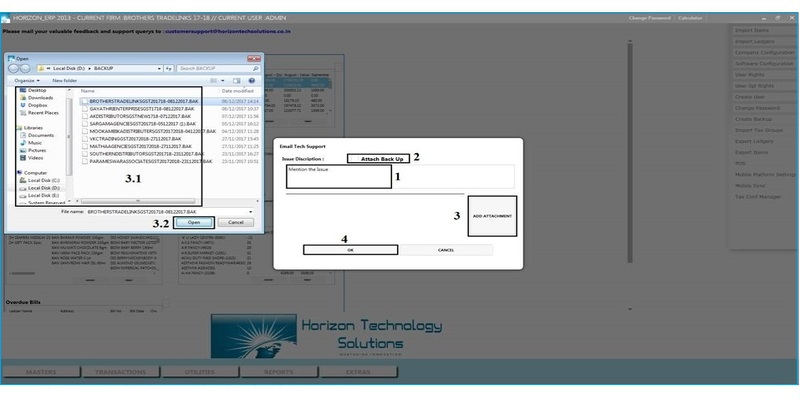
Task: Click Open button in file dialog
Action: click(193, 222)
